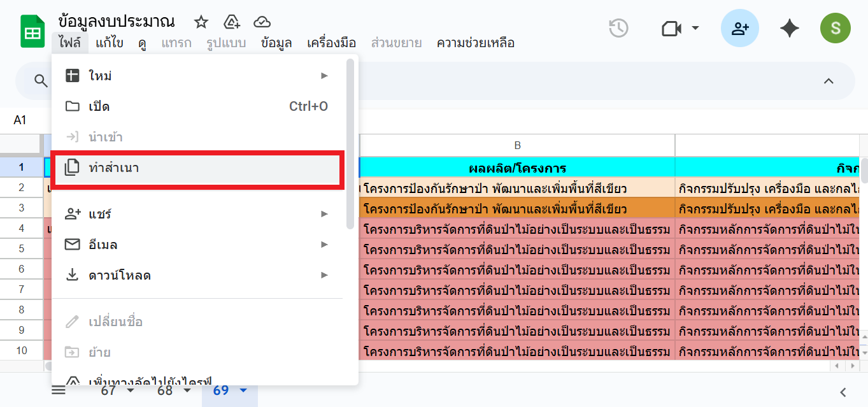
Task: Open the Gemini sparkle icon
Action: click(x=789, y=29)
